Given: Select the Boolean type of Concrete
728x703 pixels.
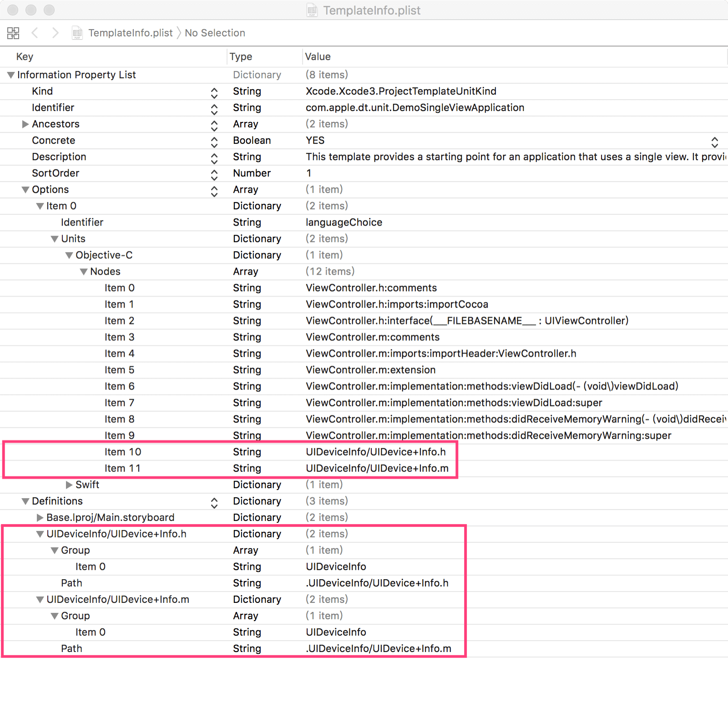Looking at the screenshot, I should [252, 140].
